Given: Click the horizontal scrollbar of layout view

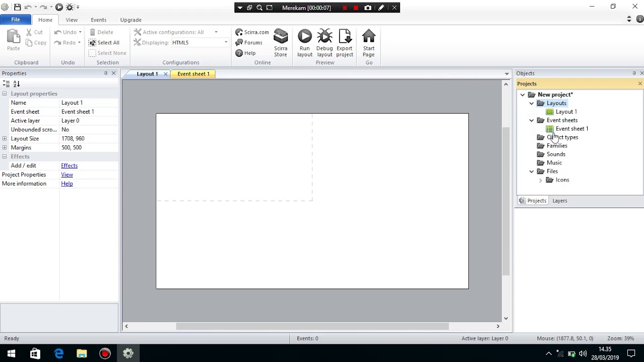Looking at the screenshot, I should pyautogui.click(x=312, y=326).
